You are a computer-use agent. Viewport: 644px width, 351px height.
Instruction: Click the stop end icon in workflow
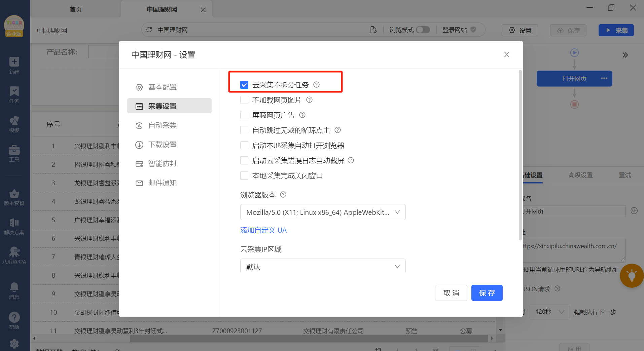click(x=574, y=105)
